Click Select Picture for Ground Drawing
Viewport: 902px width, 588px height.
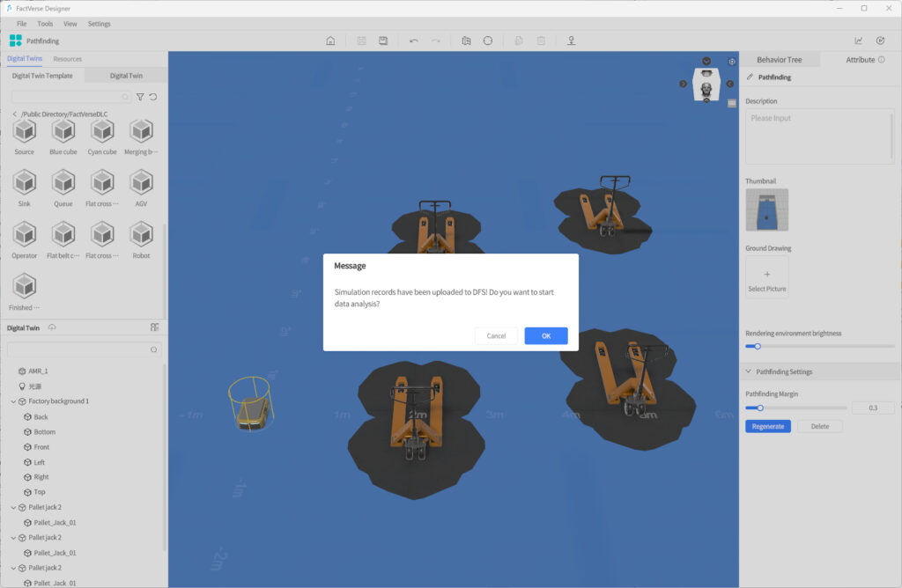pos(767,277)
